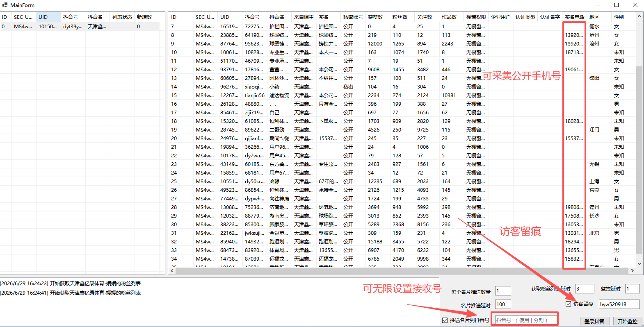Sort by the 粉丝数 column header
The image size is (644, 327).
(402, 17)
